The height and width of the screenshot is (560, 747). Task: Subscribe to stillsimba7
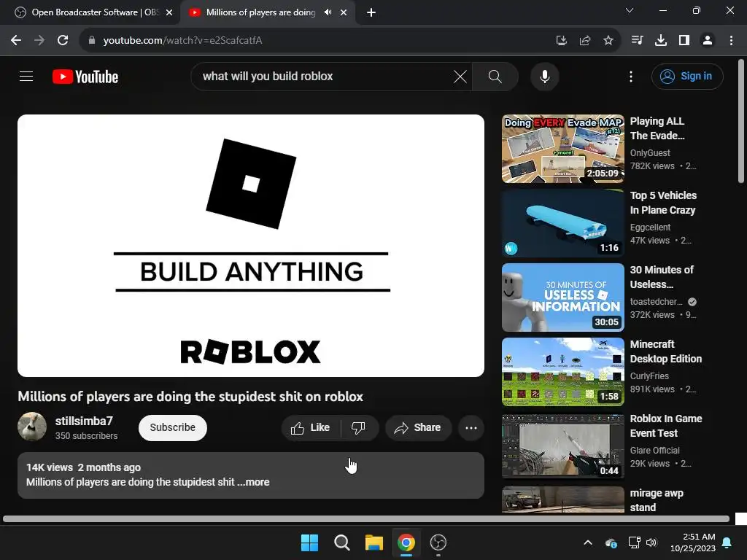[x=172, y=427]
